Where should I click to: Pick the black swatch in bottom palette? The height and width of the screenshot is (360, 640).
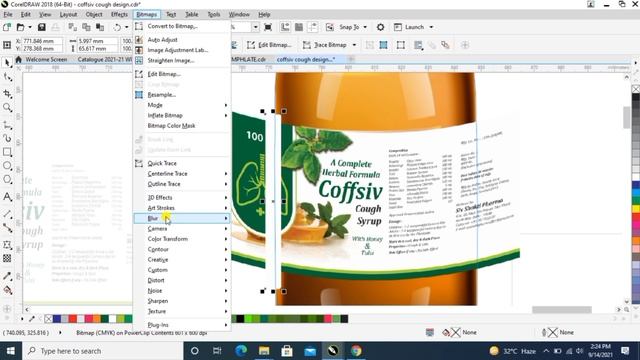tap(240, 319)
